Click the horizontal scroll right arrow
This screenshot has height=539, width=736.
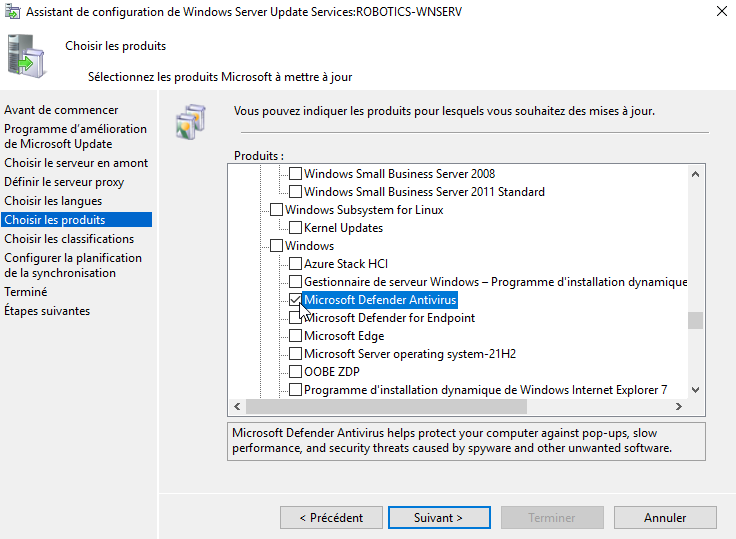point(679,407)
